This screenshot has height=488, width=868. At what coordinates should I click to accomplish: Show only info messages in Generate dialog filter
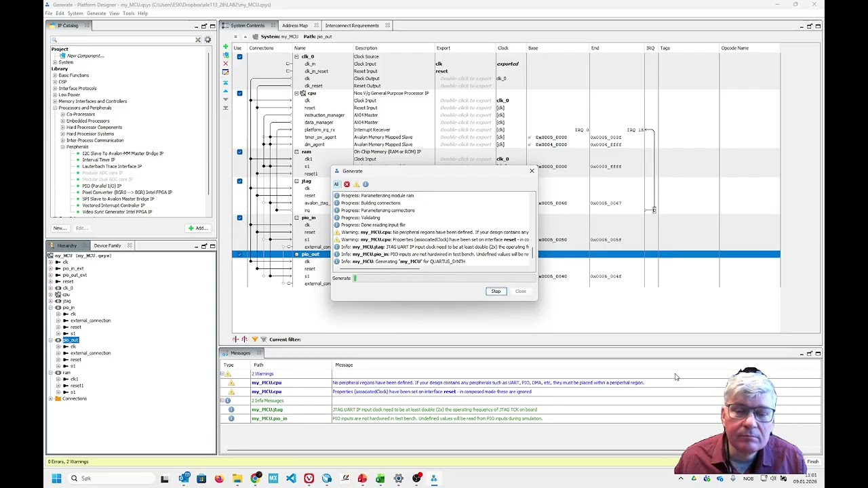tap(366, 184)
